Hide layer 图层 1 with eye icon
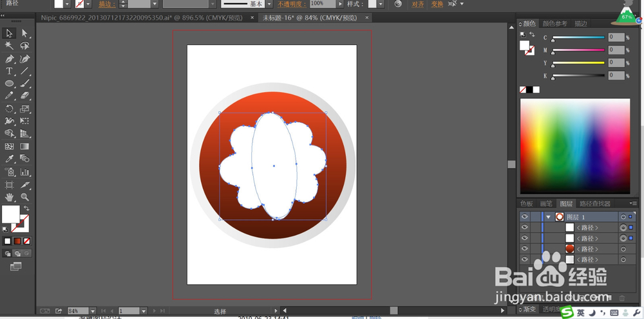644x319 pixels. (524, 217)
